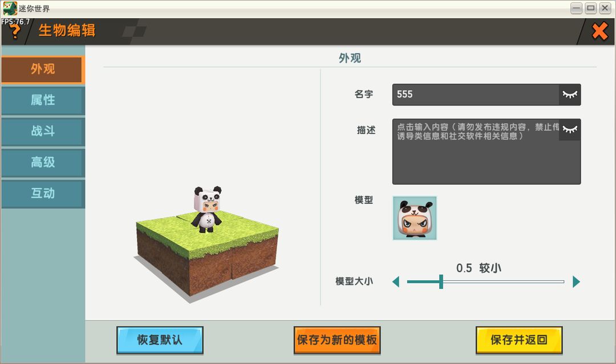Click the panda character 3D preview
Screen dimensions: 616x364
click(206, 210)
